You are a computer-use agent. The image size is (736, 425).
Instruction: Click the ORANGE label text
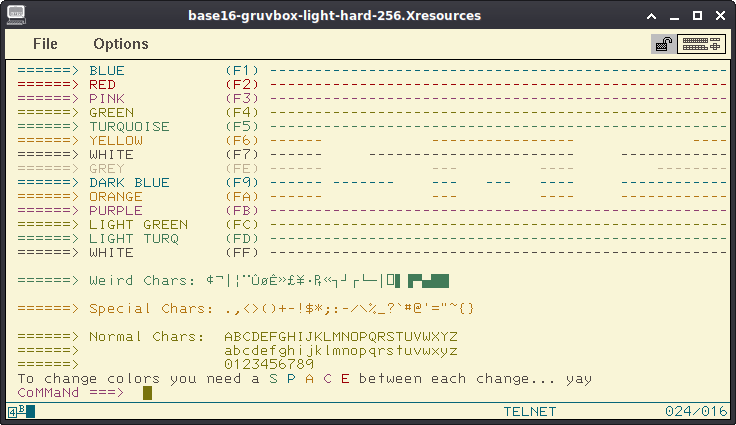[x=116, y=197]
